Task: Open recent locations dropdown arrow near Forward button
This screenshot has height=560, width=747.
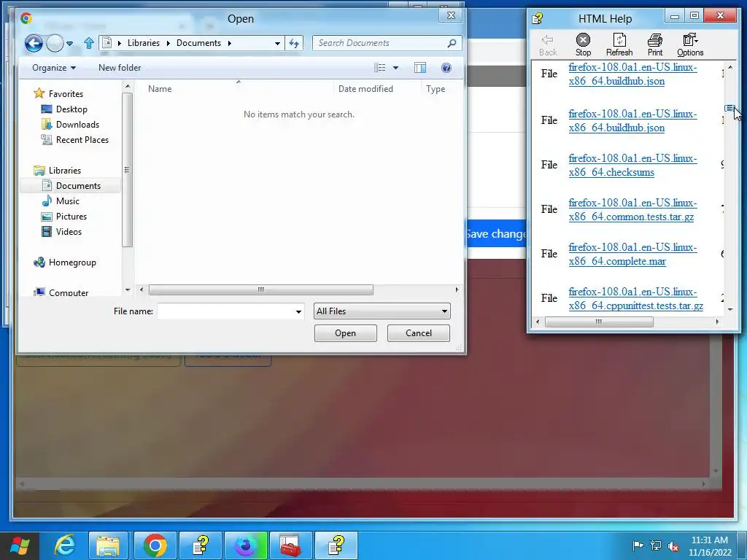Action: coord(69,43)
